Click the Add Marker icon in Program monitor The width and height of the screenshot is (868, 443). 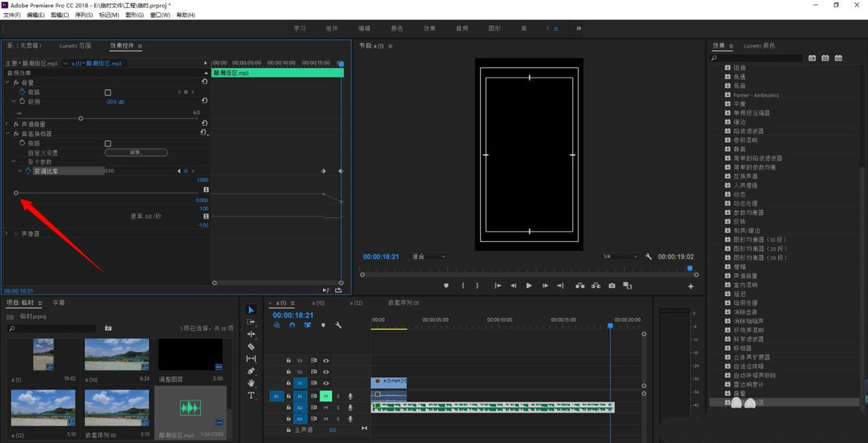pos(446,286)
